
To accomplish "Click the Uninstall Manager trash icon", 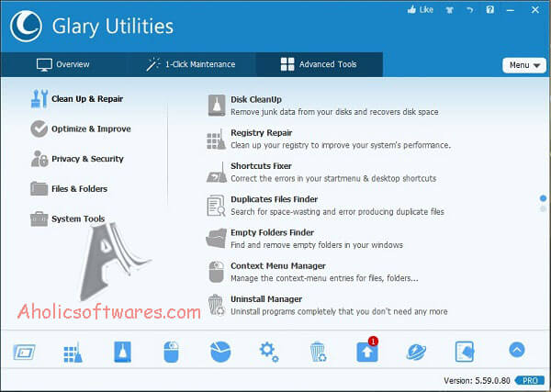I will [216, 305].
